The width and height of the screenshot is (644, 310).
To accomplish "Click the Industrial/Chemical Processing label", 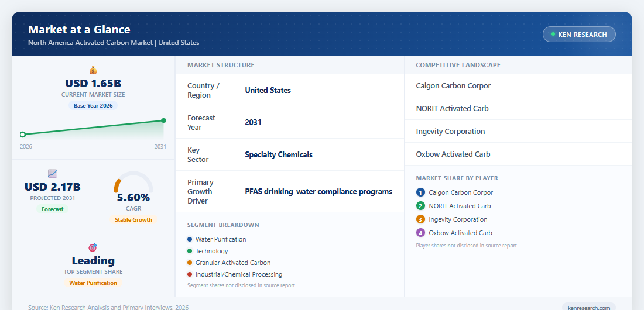I will pos(239,274).
